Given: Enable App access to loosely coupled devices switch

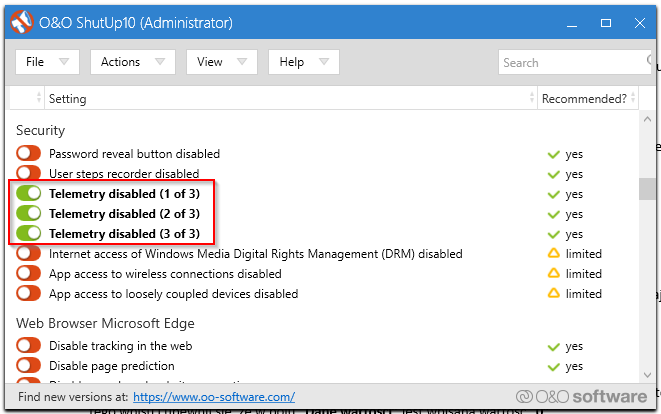Looking at the screenshot, I should point(29,293).
